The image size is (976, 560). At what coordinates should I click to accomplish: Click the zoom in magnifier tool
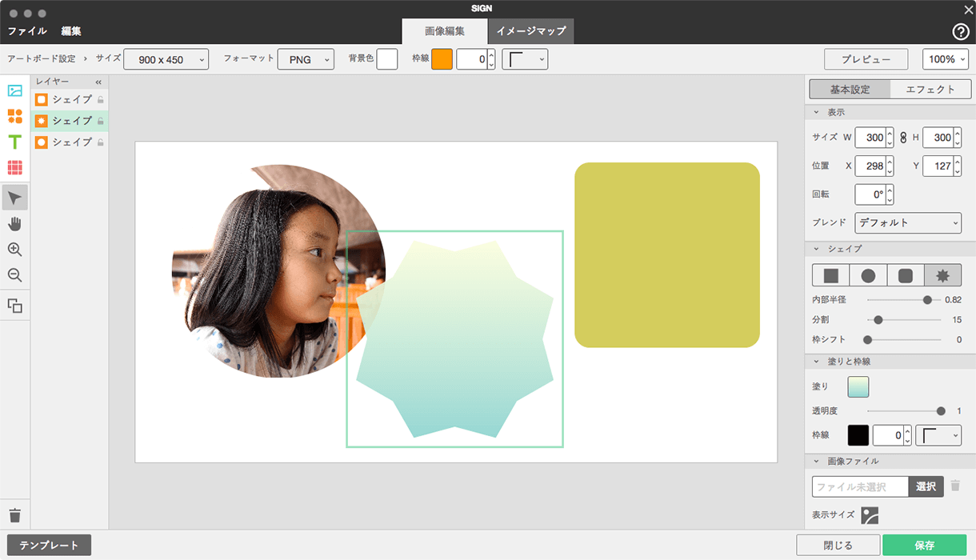click(x=14, y=250)
